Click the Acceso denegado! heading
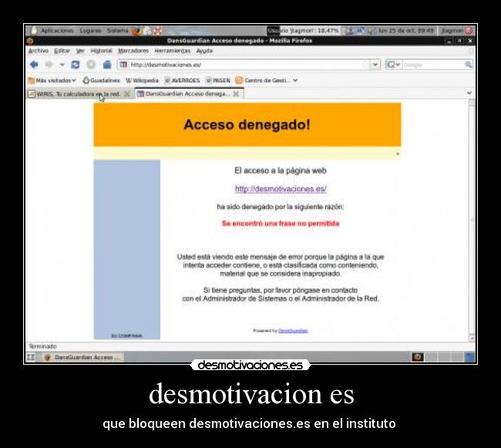This screenshot has width=501, height=448. tap(247, 125)
